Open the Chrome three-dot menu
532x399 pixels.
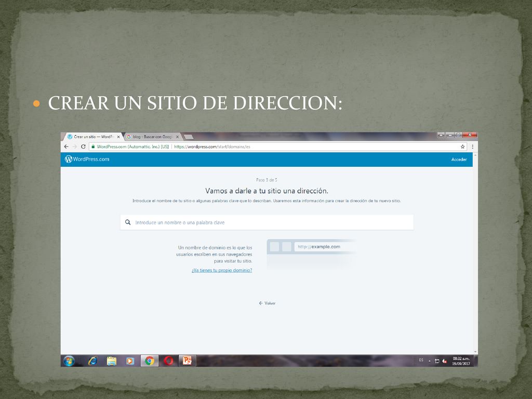[473, 147]
